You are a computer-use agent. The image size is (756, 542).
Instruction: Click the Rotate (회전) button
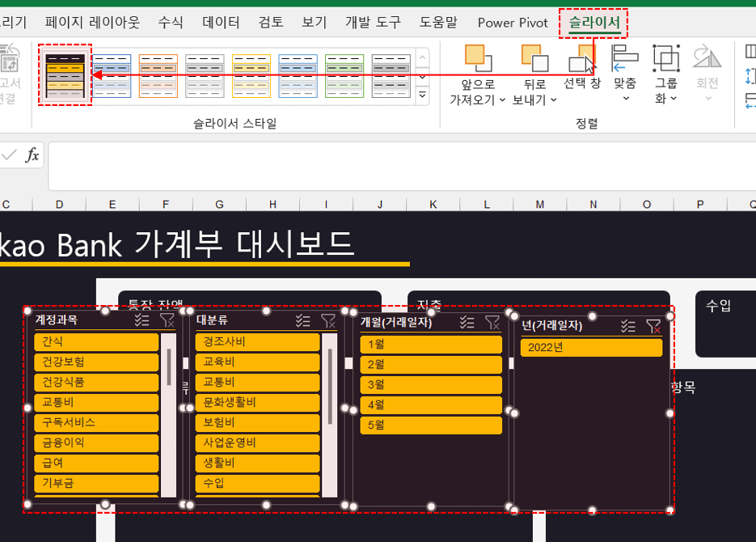coord(707,72)
